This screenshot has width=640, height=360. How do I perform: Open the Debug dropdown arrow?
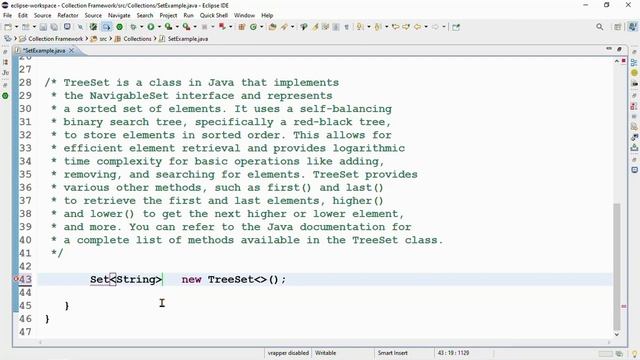(x=142, y=27)
